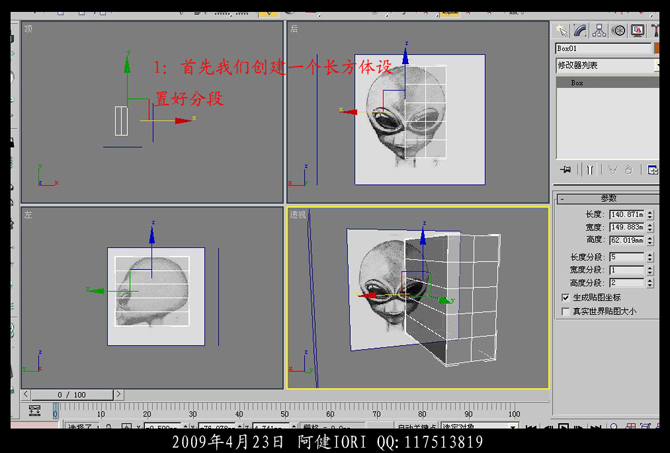The height and width of the screenshot is (453, 670).
Task: Click red X axis arrow in top viewport
Action: click(183, 121)
